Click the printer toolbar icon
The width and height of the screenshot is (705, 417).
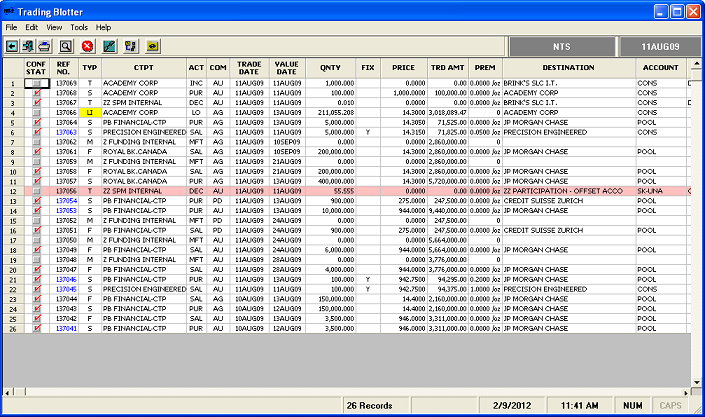pos(44,46)
